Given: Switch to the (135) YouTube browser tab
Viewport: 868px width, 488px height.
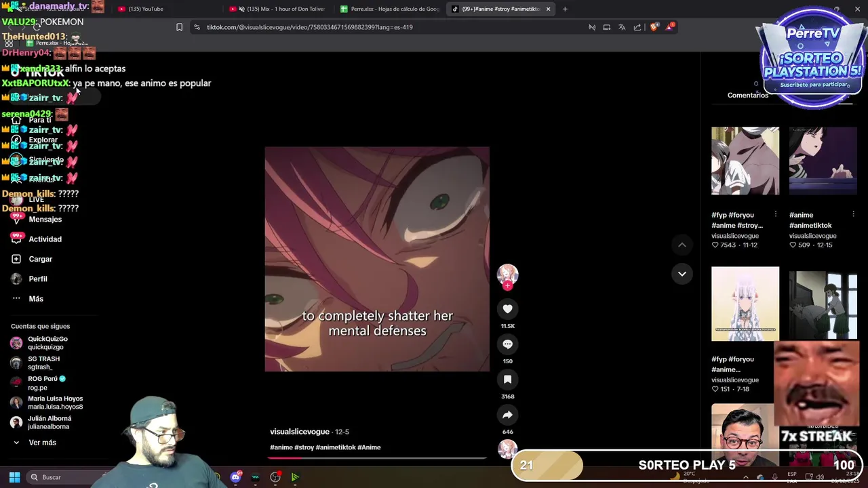Looking at the screenshot, I should 166,9.
